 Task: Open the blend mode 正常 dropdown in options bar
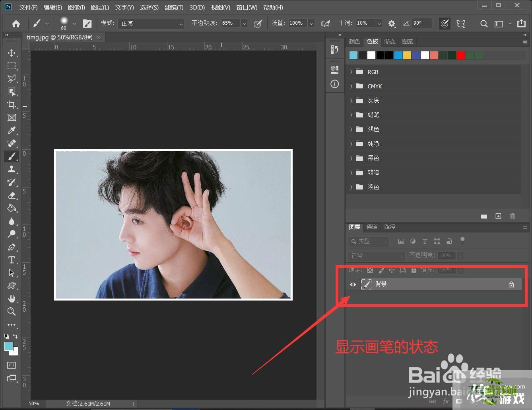click(x=151, y=23)
